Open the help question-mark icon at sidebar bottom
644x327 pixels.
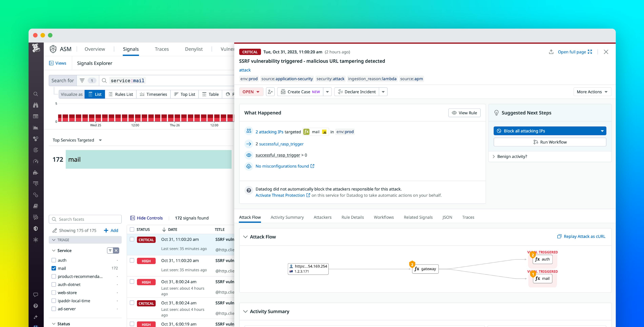(35, 306)
